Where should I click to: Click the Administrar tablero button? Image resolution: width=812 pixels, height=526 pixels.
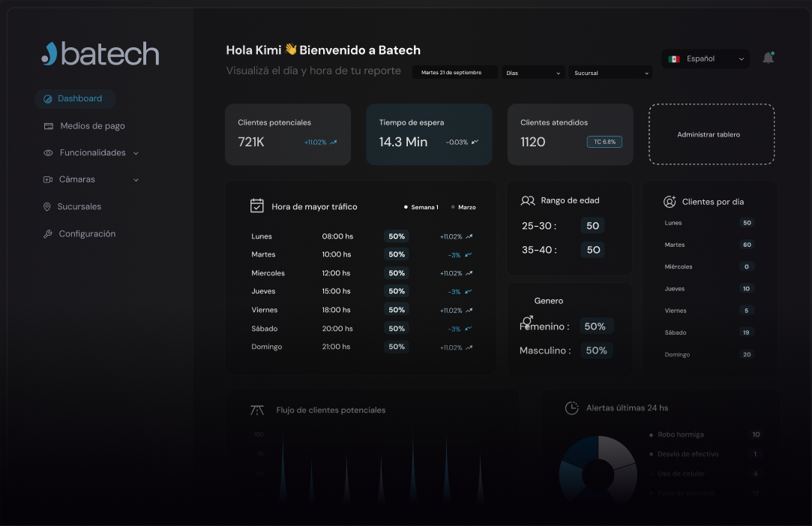click(710, 134)
